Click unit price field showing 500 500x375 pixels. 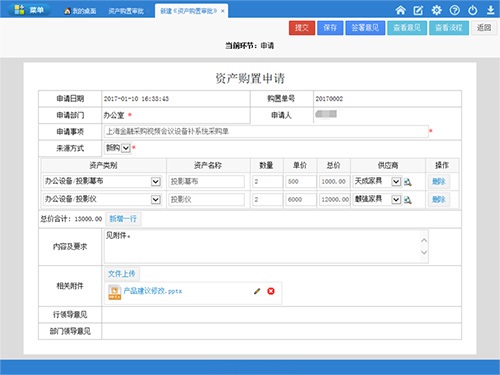pyautogui.click(x=300, y=181)
